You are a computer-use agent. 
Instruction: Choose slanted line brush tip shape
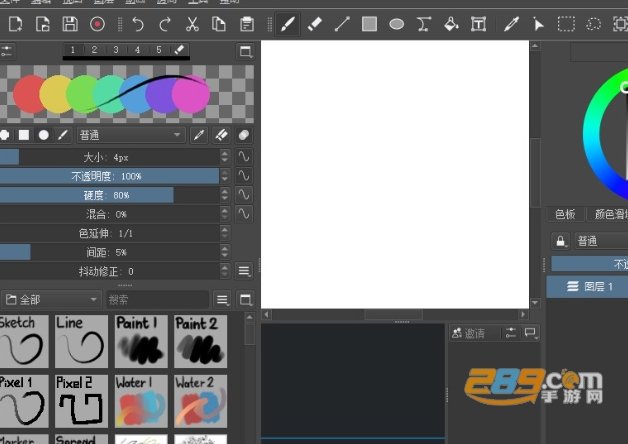click(x=63, y=135)
